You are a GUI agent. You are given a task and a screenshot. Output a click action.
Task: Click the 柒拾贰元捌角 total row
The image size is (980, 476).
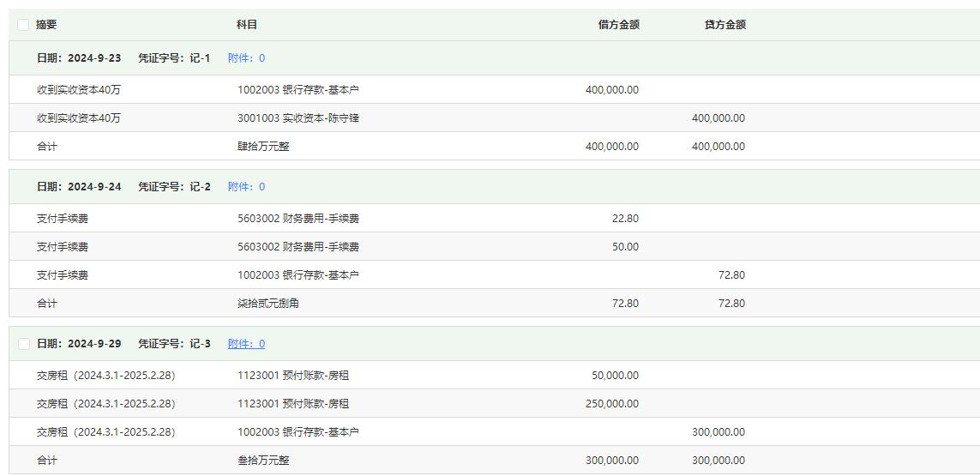point(495,303)
